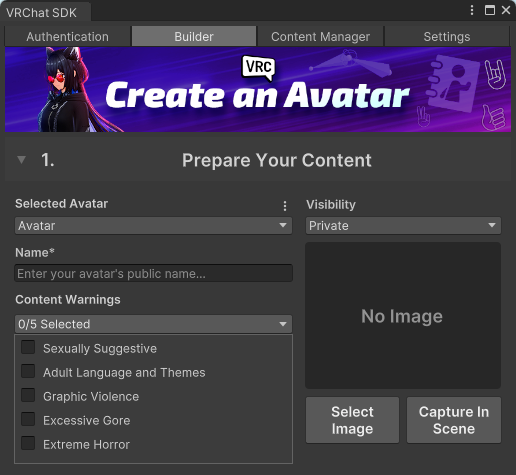Click the VRC speech bubble logo

tap(259, 68)
